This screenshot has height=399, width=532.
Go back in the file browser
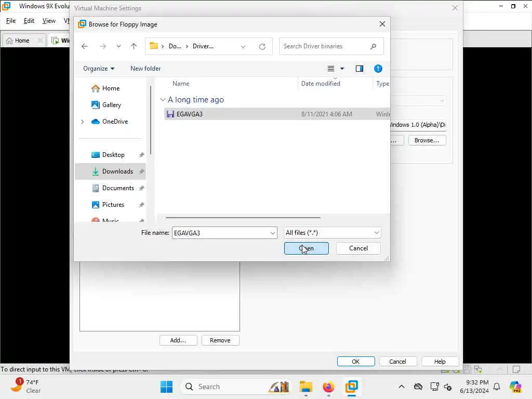coord(85,46)
